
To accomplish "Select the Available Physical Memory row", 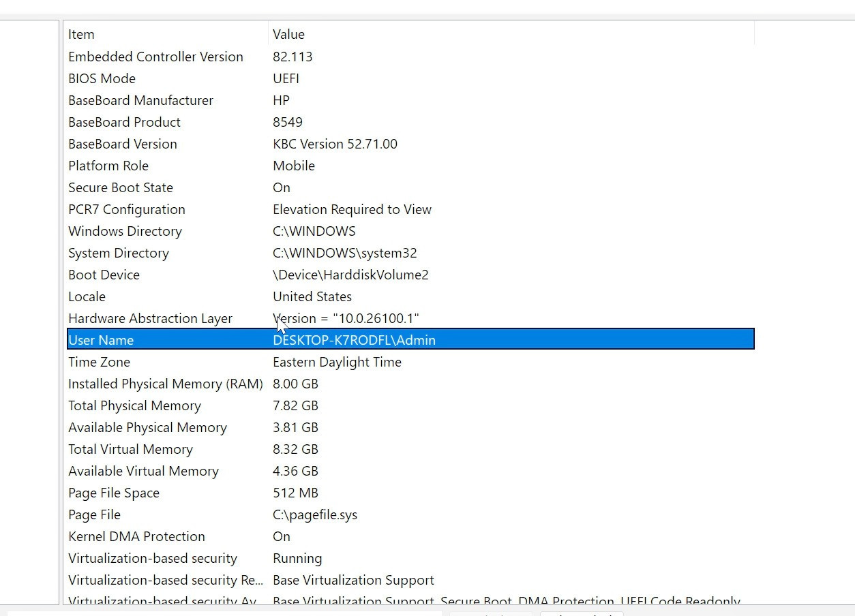I will click(x=410, y=427).
